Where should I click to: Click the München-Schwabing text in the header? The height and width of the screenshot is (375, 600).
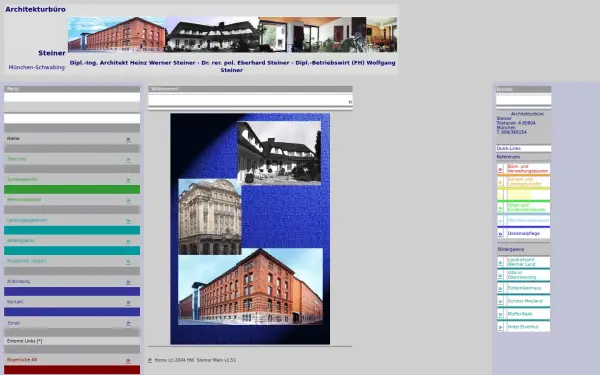(x=36, y=67)
